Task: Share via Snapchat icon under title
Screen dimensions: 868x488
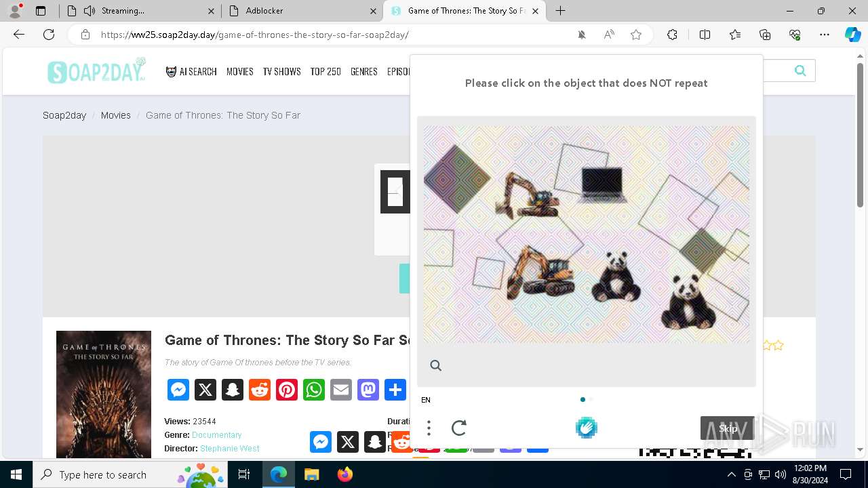Action: (233, 390)
